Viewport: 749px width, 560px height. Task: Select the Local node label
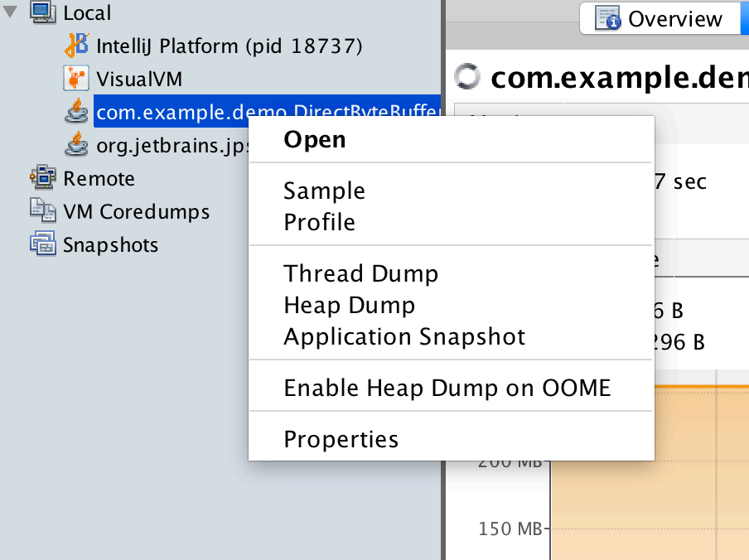tap(87, 12)
